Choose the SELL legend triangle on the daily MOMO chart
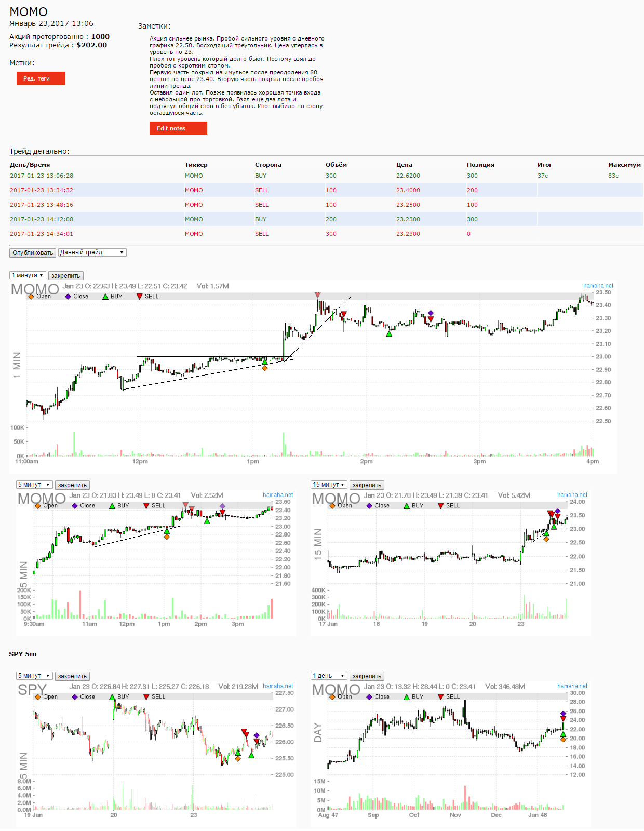This screenshot has width=644, height=831. [440, 697]
